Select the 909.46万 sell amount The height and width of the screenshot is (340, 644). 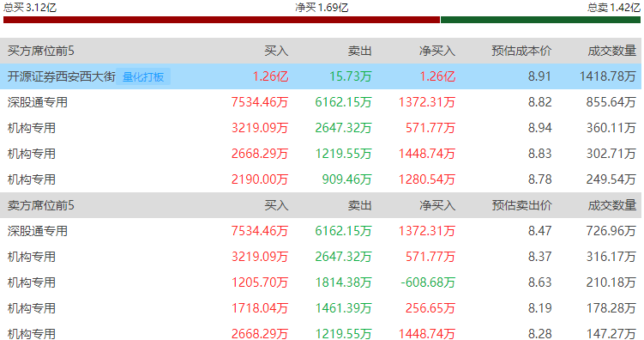346,179
